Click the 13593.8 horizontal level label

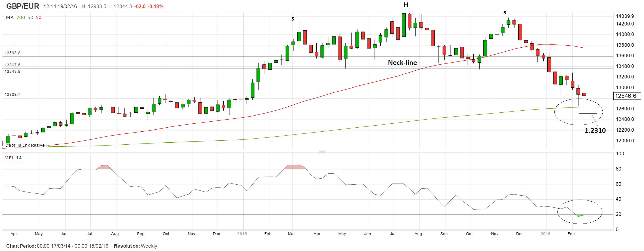[13, 53]
